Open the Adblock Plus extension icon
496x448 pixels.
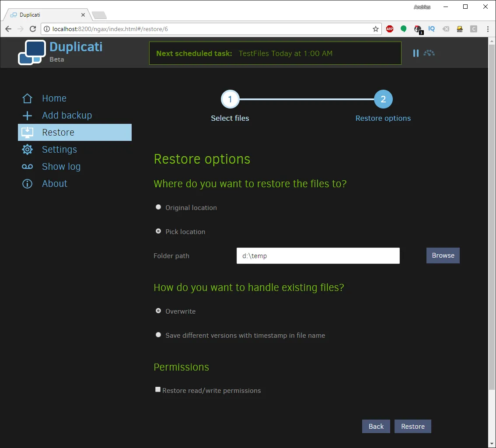(390, 29)
